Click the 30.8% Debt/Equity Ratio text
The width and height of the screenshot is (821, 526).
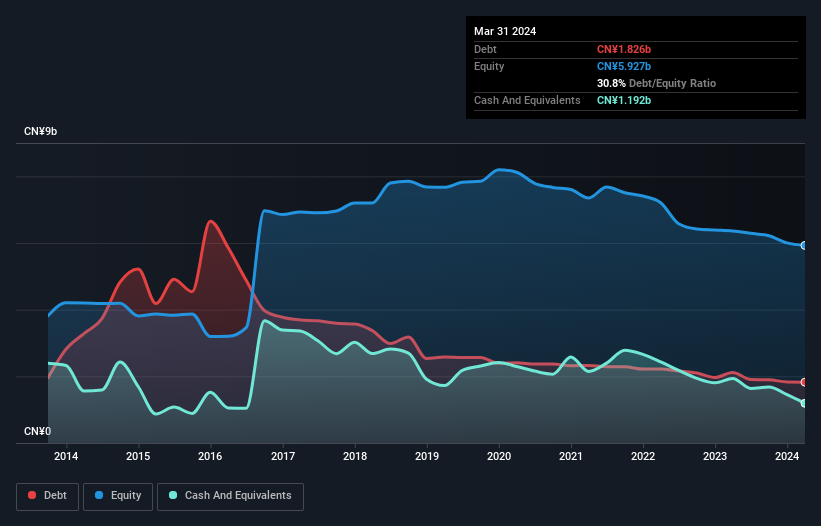(656, 83)
